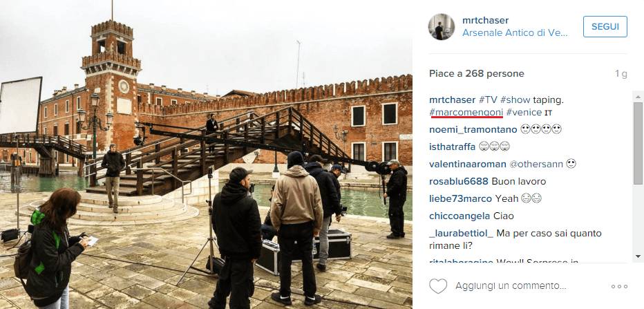
Task: Open the #TV hashtag
Action: (x=489, y=100)
